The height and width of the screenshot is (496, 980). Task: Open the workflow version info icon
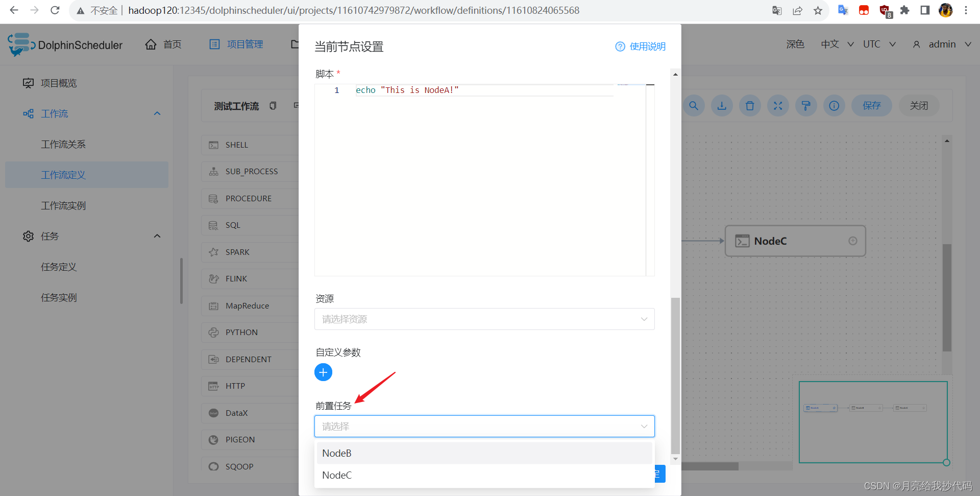tap(834, 106)
